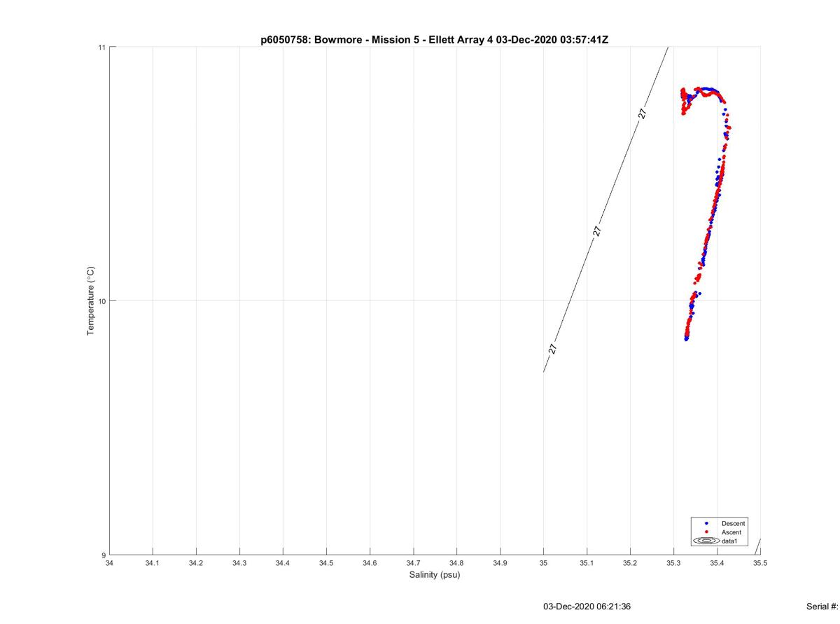Screen dimensions: 840x624
Task: Click the x-axis tick label '35'
Action: click(x=543, y=562)
